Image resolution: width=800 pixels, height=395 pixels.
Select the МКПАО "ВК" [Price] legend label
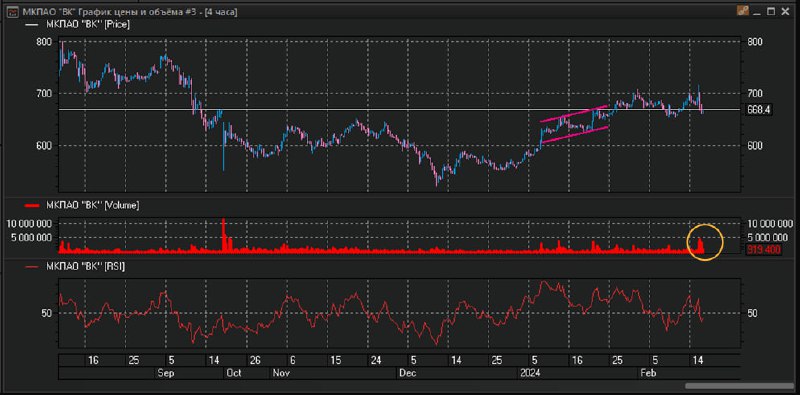click(88, 24)
